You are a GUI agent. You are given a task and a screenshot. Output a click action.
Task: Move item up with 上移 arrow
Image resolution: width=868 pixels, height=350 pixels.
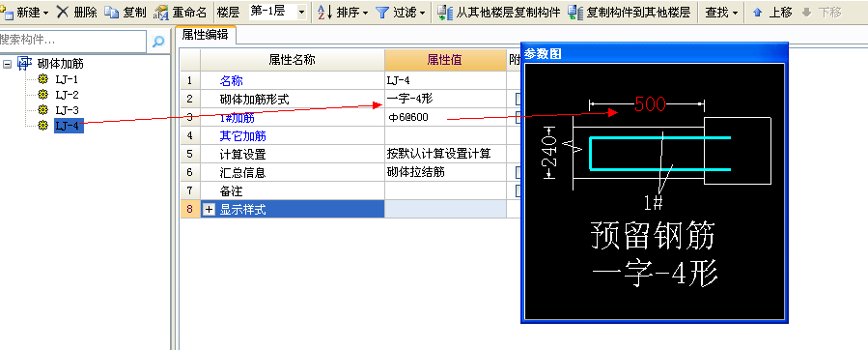point(757,13)
